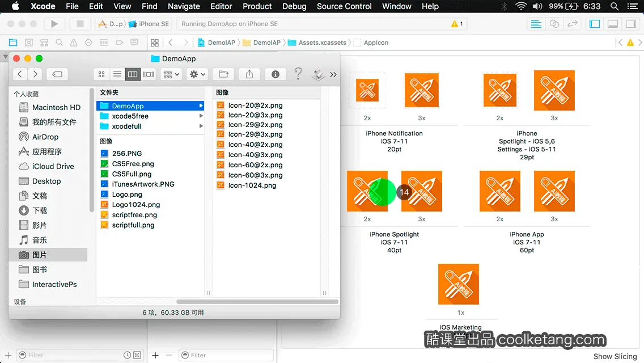Click the Xcode related items grid icon
Image resolution: width=644 pixels, height=363 pixels.
(155, 43)
